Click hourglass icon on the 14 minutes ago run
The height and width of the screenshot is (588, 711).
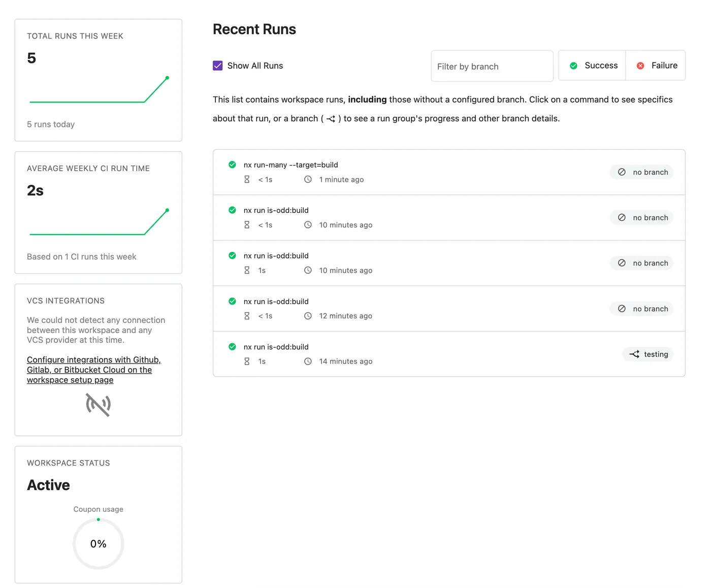click(247, 362)
